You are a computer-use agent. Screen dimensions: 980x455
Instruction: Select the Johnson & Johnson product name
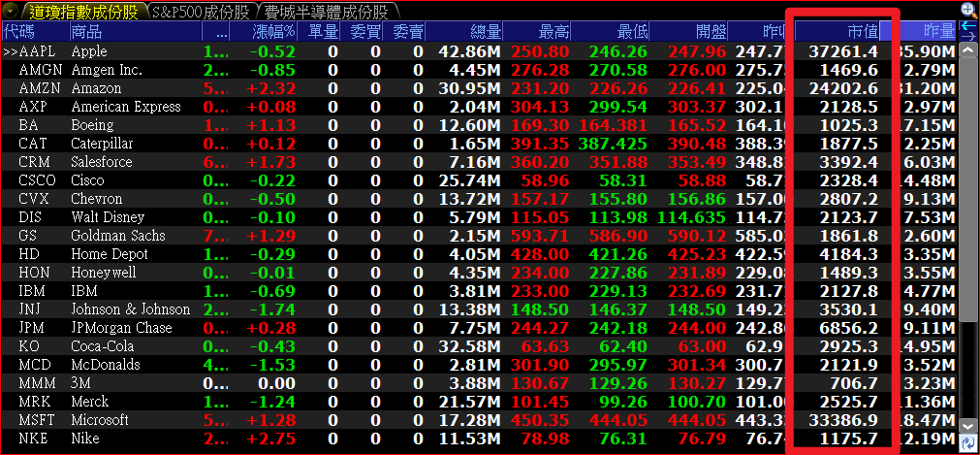(131, 309)
